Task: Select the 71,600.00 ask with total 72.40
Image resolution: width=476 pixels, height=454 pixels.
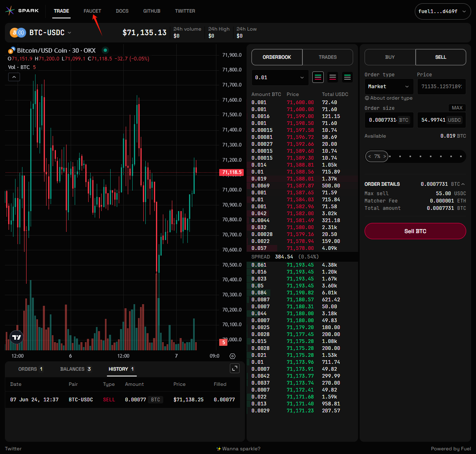Action: point(303,102)
